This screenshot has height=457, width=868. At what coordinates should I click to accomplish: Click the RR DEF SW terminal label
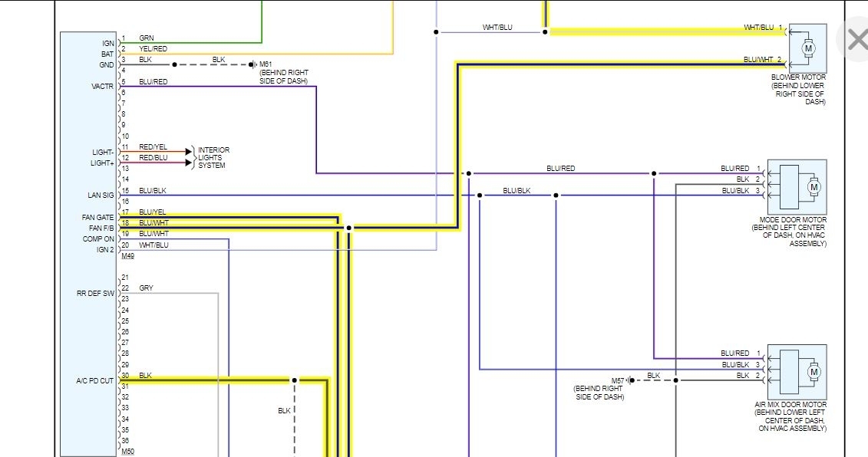point(96,293)
